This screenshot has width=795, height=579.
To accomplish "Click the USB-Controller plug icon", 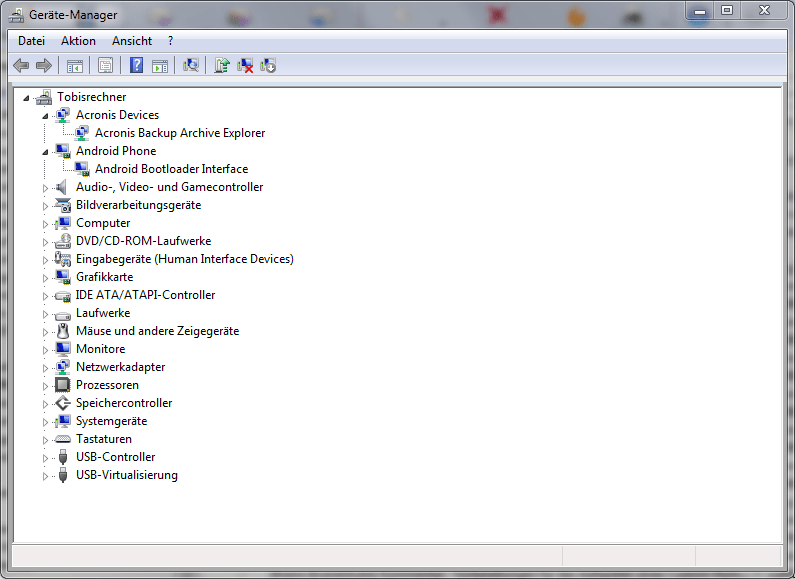I will (x=63, y=457).
